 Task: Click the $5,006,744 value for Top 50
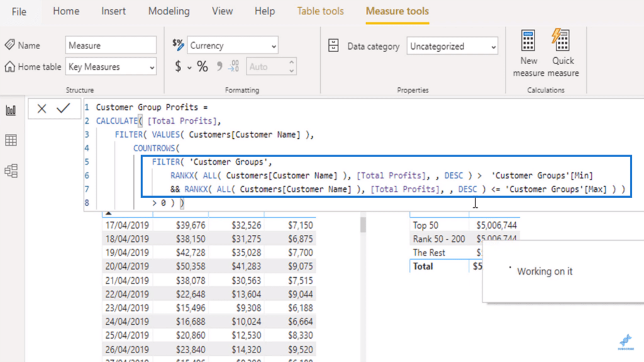pyautogui.click(x=496, y=226)
